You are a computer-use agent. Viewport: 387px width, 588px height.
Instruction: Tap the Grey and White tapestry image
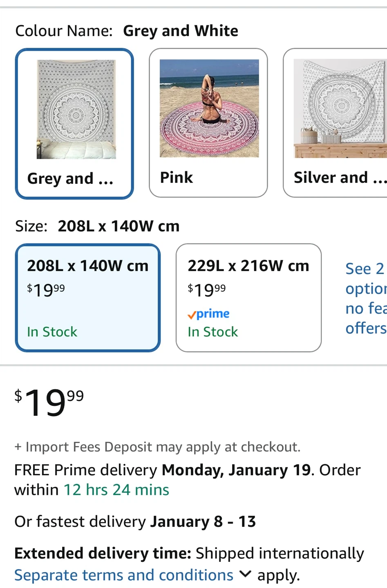pyautogui.click(x=76, y=109)
